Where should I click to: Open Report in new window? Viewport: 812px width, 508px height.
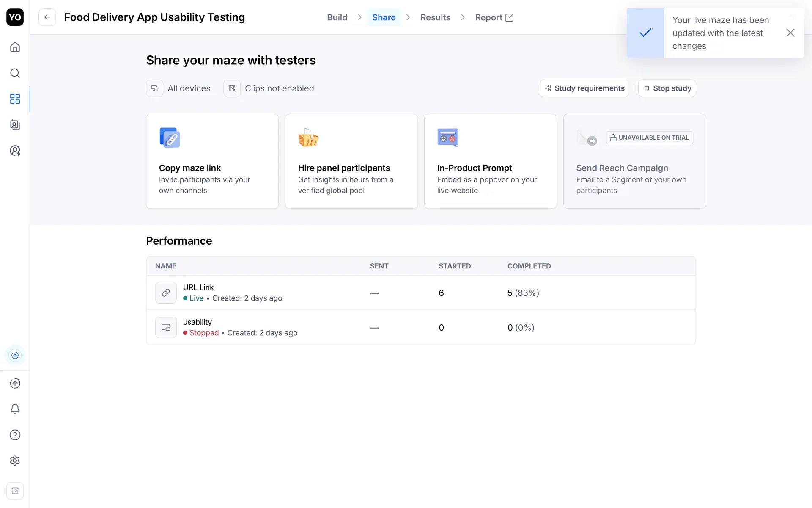click(494, 17)
